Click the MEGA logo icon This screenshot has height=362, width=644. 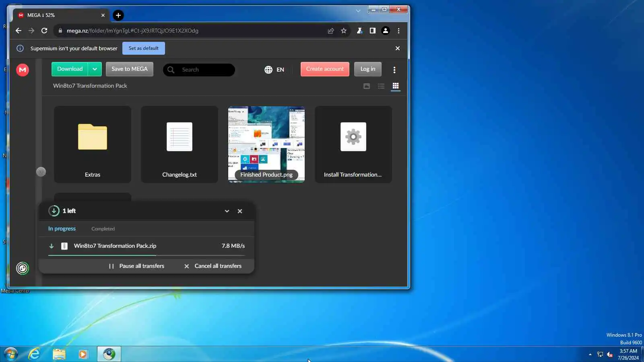[x=23, y=70]
